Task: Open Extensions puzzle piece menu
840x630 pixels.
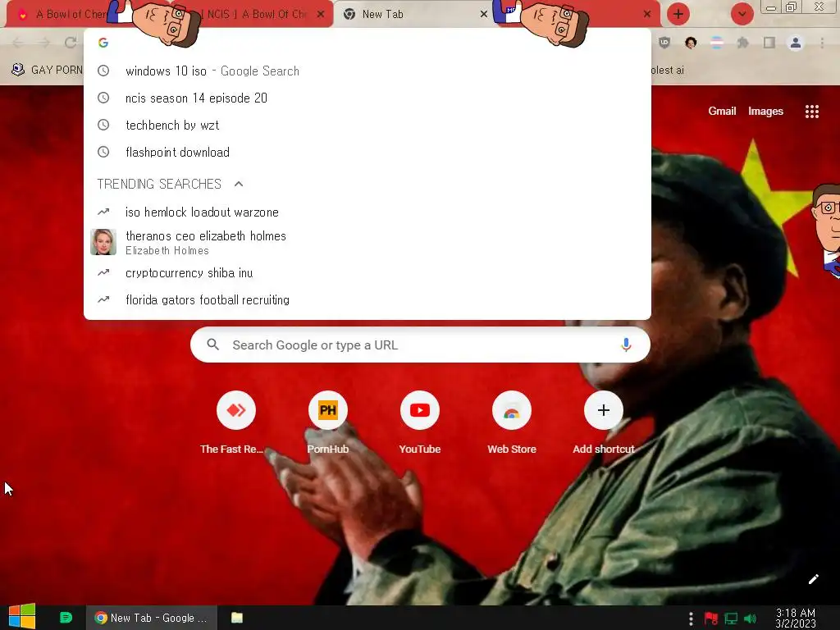Action: point(743,43)
